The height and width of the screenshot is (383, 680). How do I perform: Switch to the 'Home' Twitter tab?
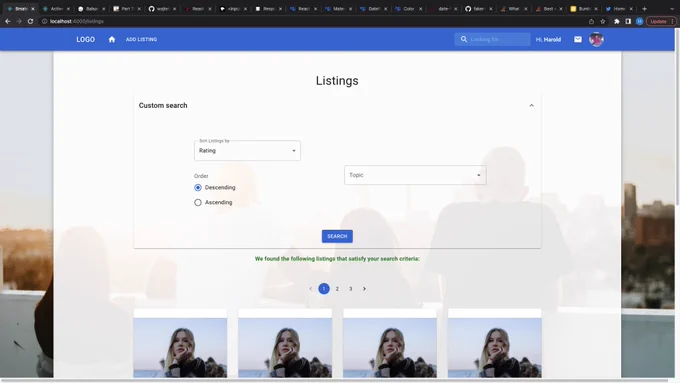pos(618,9)
